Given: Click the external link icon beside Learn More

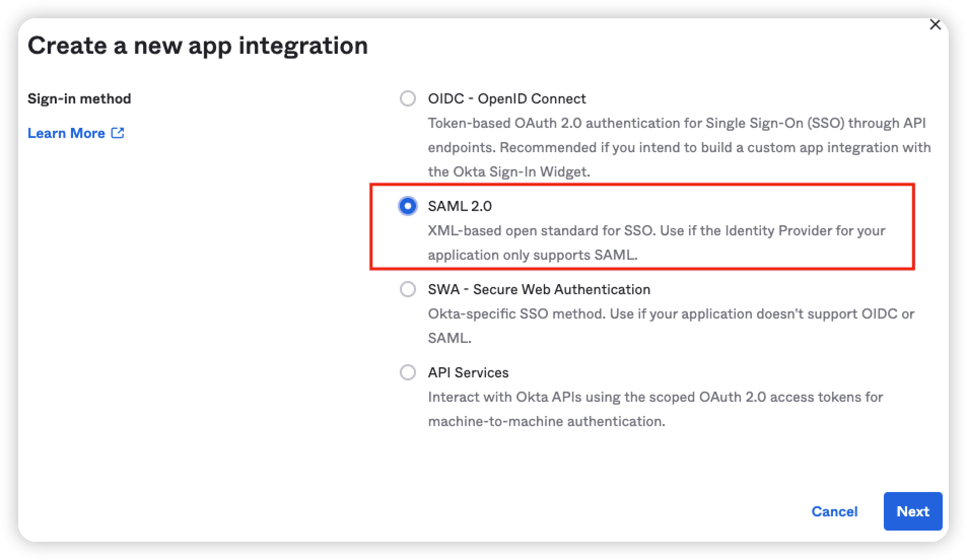Looking at the screenshot, I should click(118, 133).
